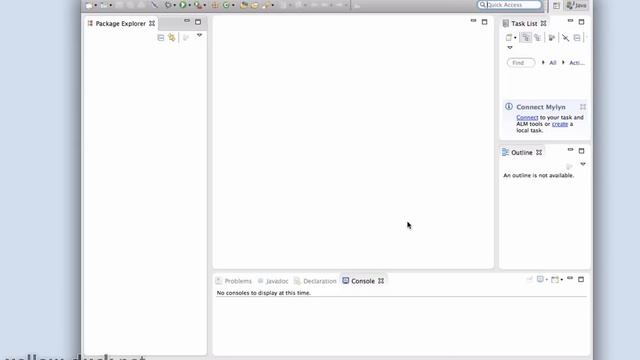Click the Open Perspective icon
The image size is (640, 360).
click(x=556, y=5)
